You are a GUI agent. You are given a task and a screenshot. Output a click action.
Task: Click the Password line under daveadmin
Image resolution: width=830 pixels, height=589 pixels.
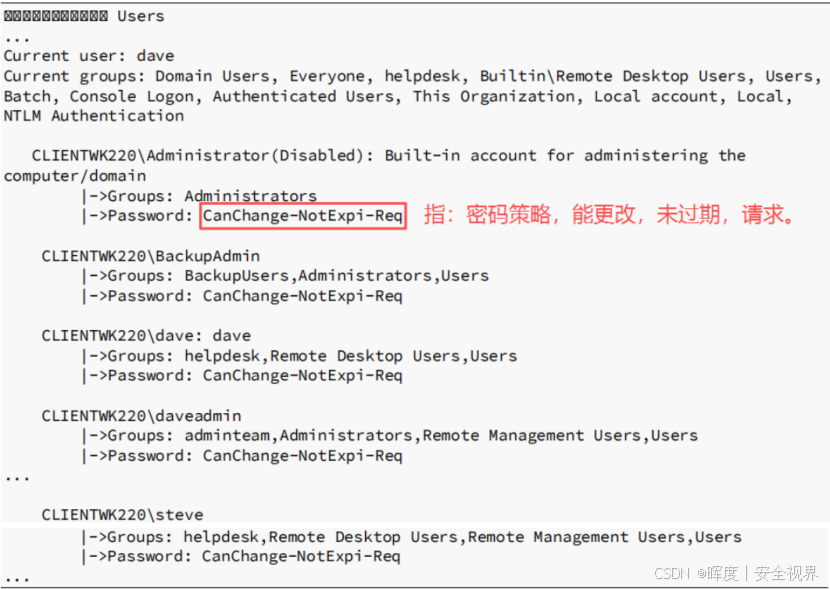tap(242, 456)
